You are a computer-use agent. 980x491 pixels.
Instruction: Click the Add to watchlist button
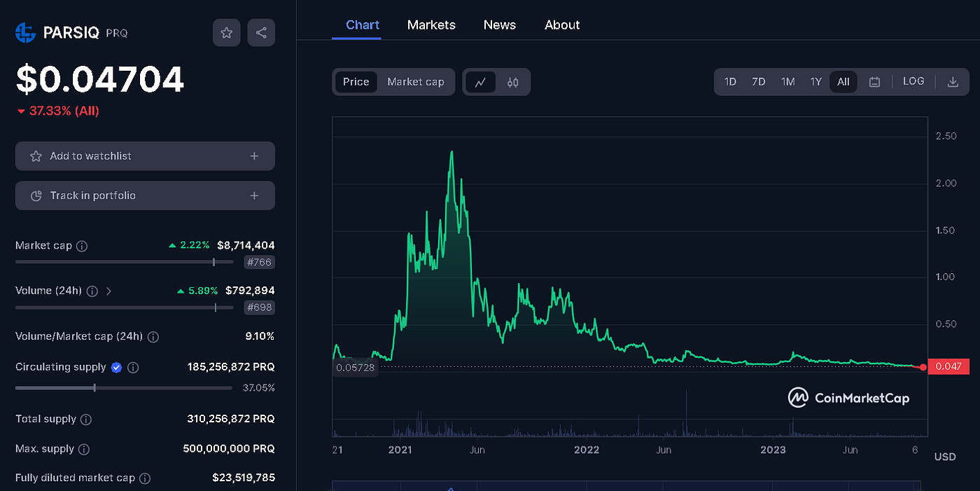(145, 156)
